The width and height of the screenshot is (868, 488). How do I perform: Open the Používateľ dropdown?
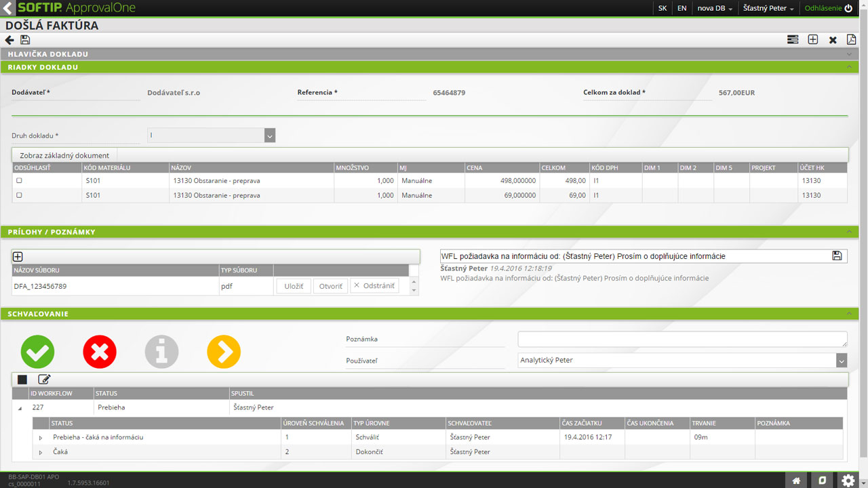tap(842, 361)
